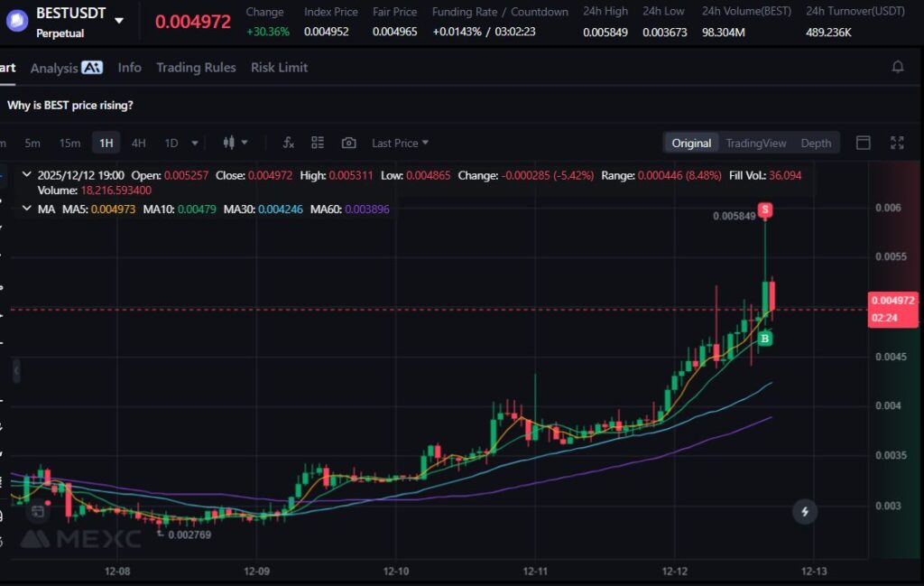Enter fullscreen chart mode
The width and height of the screenshot is (924, 586).
[897, 143]
